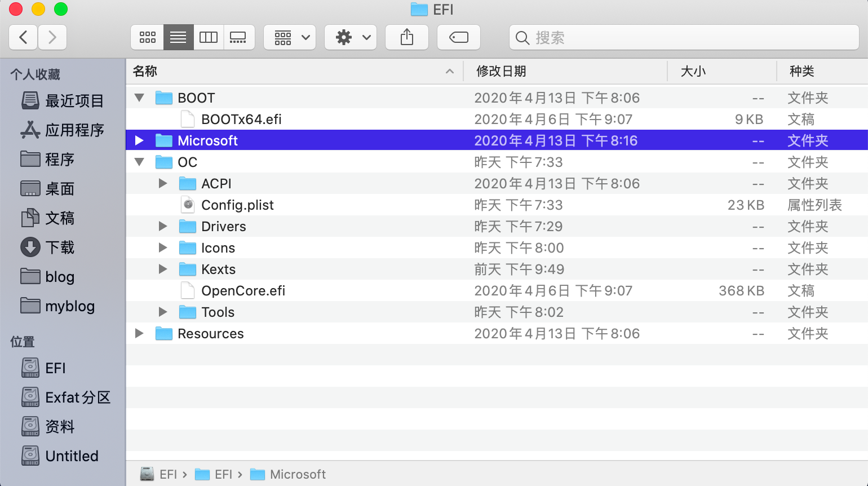Click the 前天 下午9:49 date cell
Image resolution: width=868 pixels, height=486 pixels.
[x=519, y=269]
